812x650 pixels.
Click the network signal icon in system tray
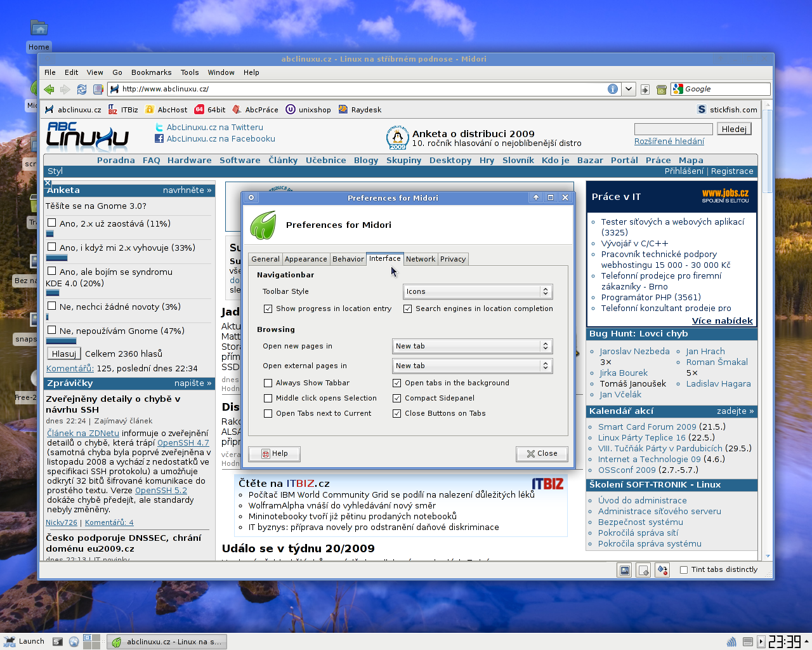pyautogui.click(x=731, y=642)
